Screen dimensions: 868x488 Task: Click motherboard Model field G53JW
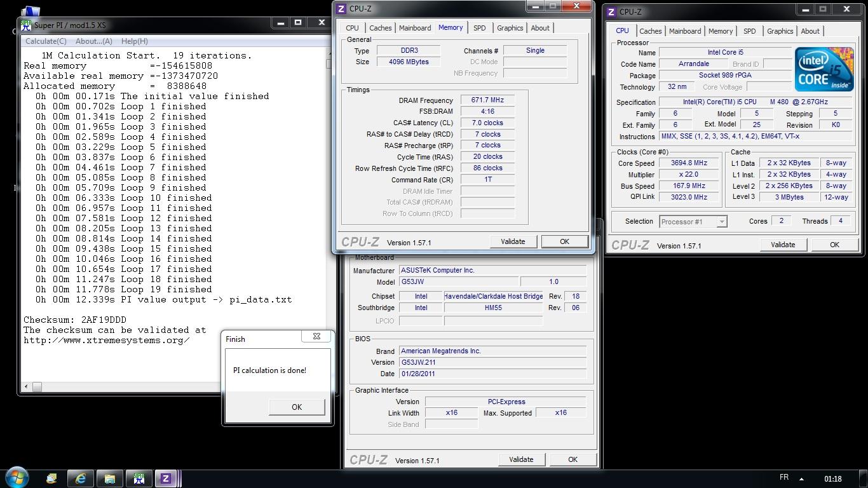(x=458, y=282)
